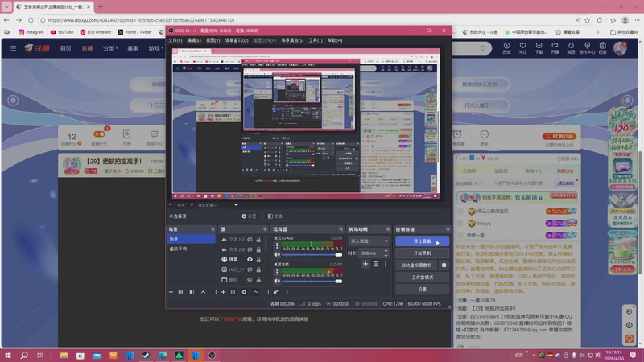Open the Douyu creator center icon

point(587,48)
